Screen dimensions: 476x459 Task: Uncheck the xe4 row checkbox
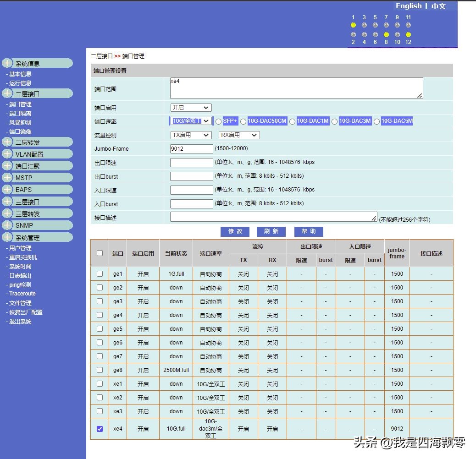(100, 428)
